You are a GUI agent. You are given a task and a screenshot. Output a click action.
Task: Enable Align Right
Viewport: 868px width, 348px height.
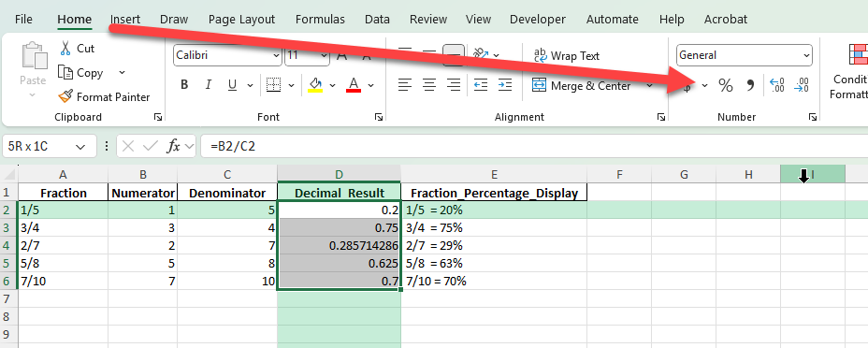tap(454, 85)
